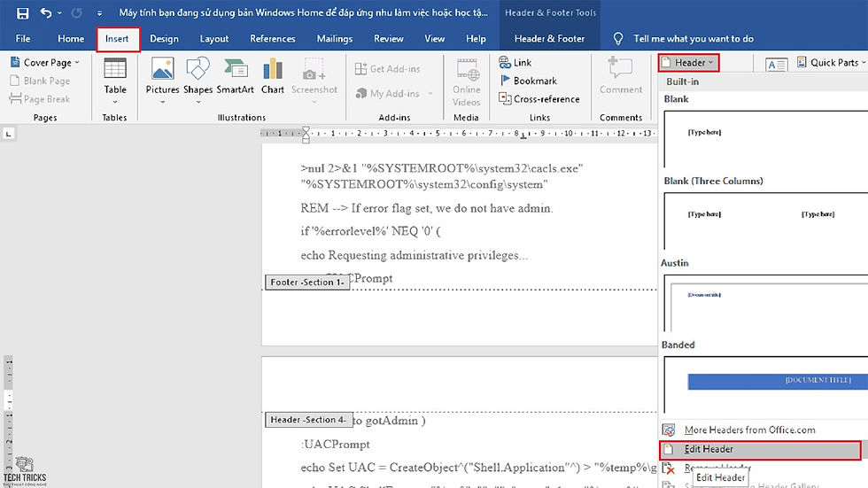Screen dimensions: 868x488
Task: Open the File tab
Action: point(23,39)
